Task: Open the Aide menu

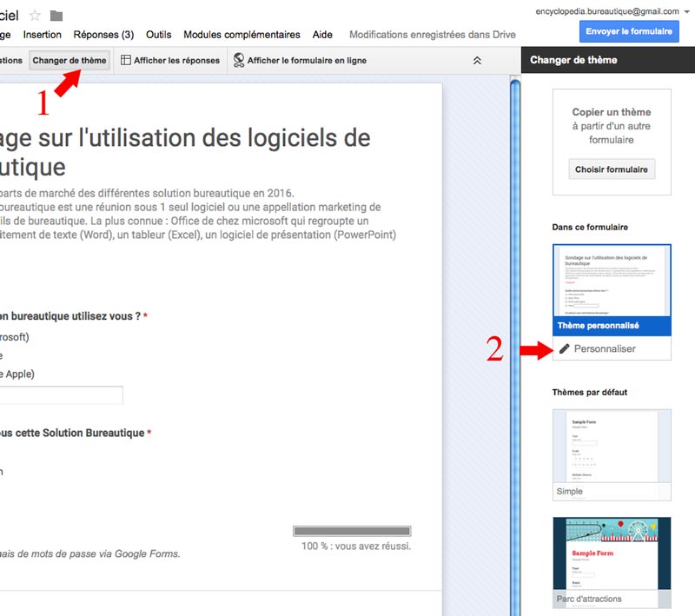Action: (322, 35)
